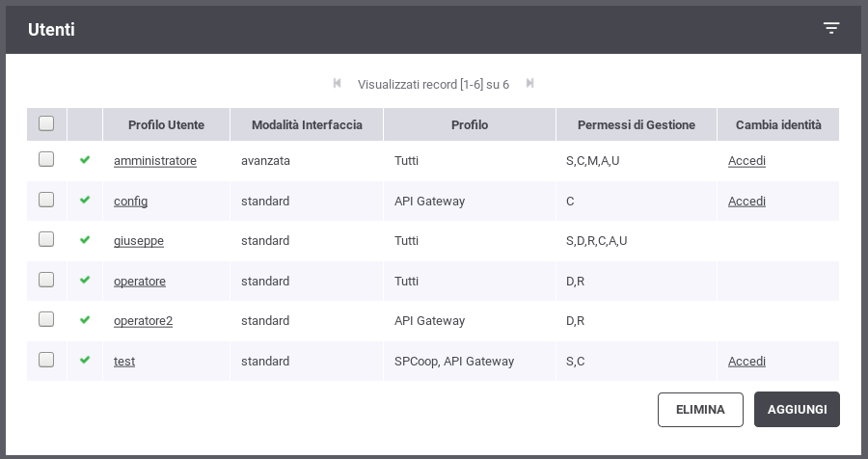The height and width of the screenshot is (459, 868).
Task: Open the giuseppe user profile link
Action: 138,241
